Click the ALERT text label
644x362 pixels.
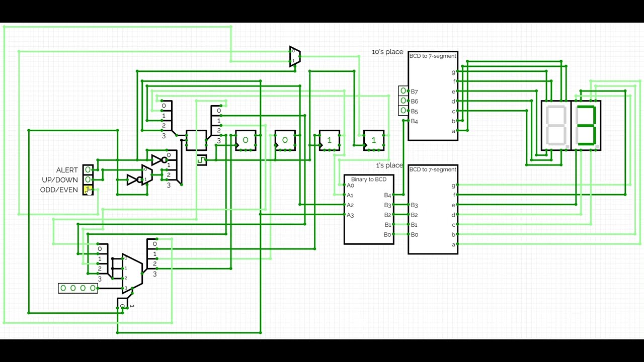coord(67,170)
